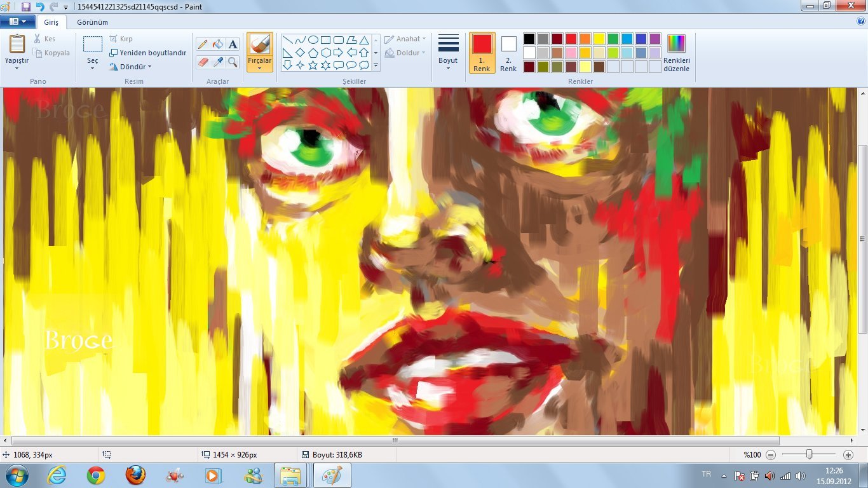
Task: Click the Save icon in title bar
Action: 26,7
